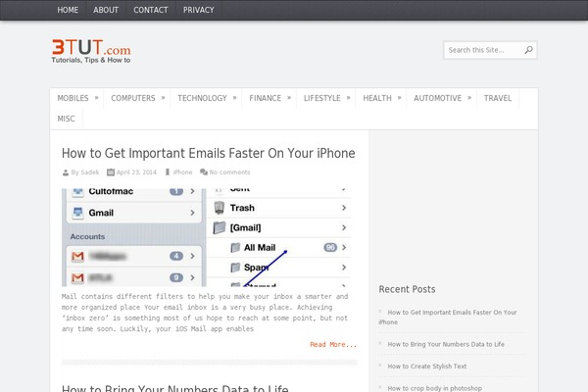Click the comments bubble icon
The image size is (588, 392).
point(204,172)
